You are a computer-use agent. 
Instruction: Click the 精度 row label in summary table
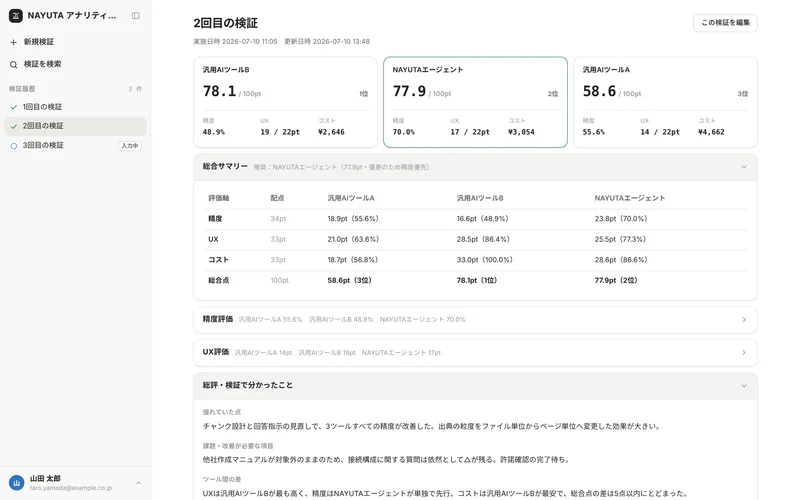click(x=215, y=219)
